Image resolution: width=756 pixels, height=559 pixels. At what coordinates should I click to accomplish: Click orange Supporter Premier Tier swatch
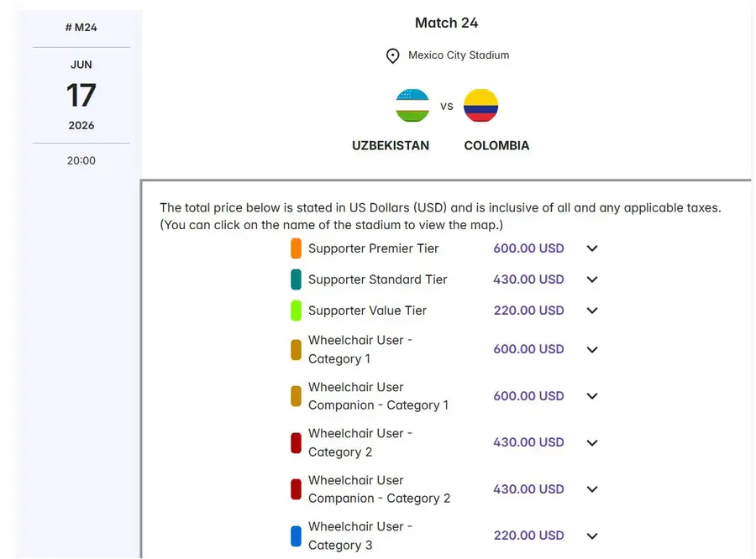click(296, 248)
